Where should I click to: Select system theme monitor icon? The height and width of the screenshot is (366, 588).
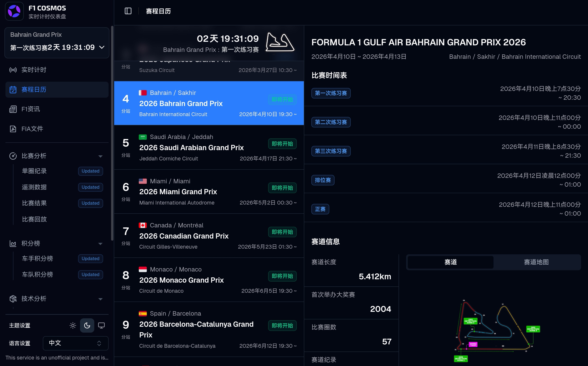(101, 325)
